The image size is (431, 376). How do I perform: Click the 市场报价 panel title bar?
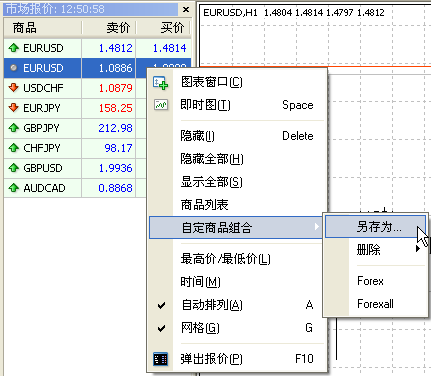[x=91, y=10]
